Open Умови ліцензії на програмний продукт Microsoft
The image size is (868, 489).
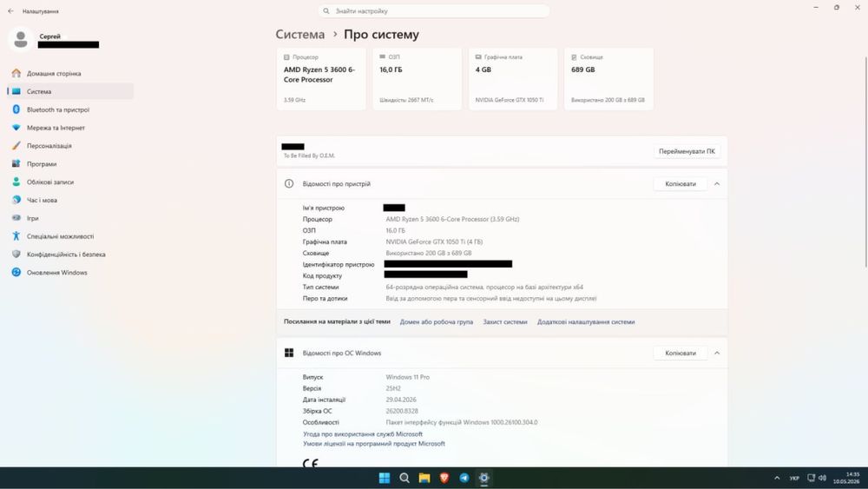[x=373, y=444]
